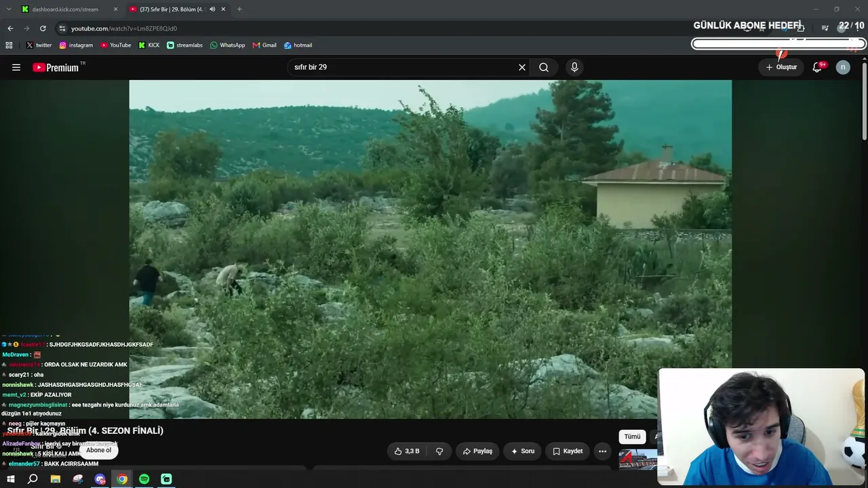Image resolution: width=868 pixels, height=488 pixels.
Task: Dislike the video with the thumbs-down button
Action: (x=439, y=451)
